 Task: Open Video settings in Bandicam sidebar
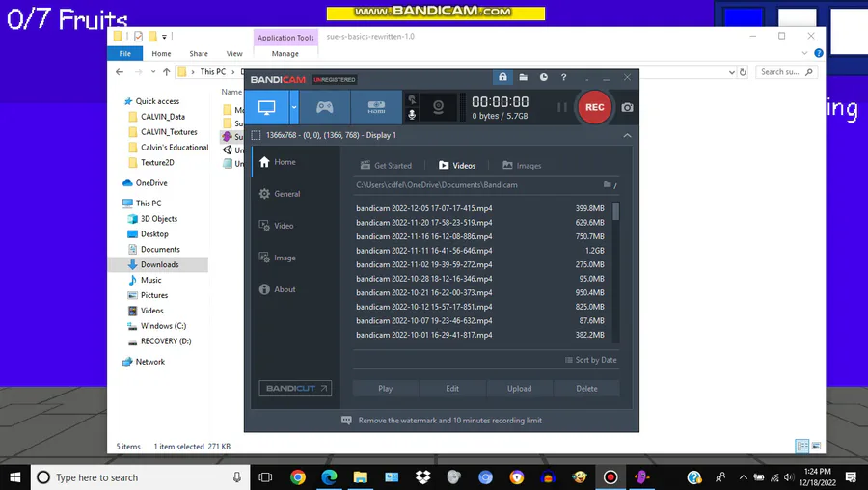[x=296, y=226]
